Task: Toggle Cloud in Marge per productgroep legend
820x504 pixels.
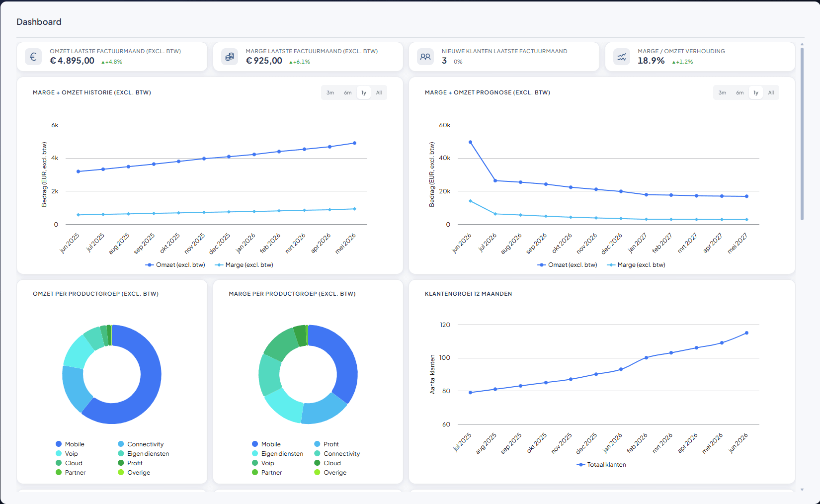Action: (328, 463)
